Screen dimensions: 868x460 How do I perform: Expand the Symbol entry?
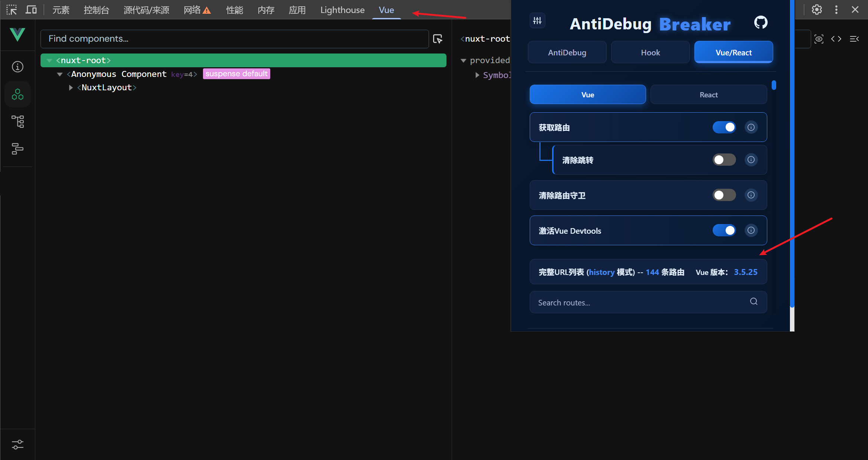coord(477,75)
